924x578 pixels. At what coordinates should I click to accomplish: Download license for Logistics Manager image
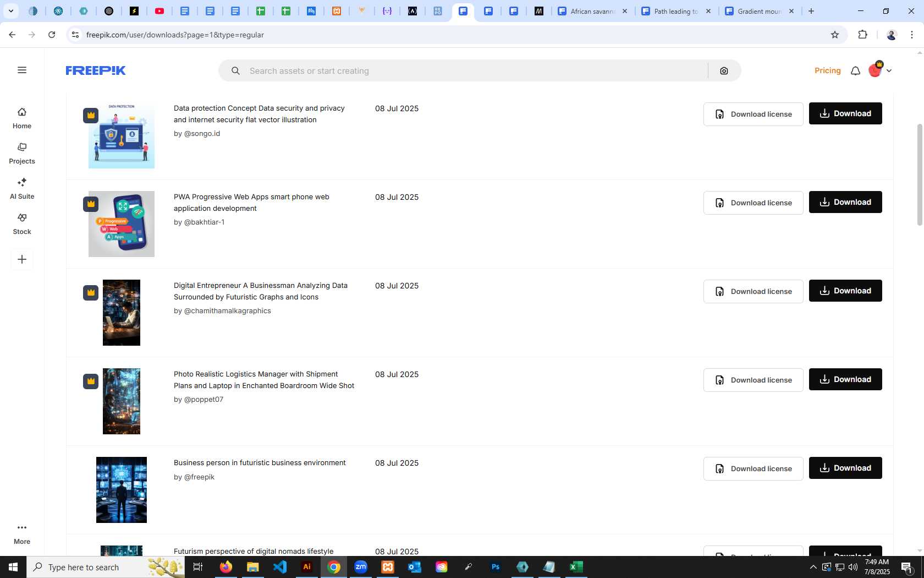[753, 380]
